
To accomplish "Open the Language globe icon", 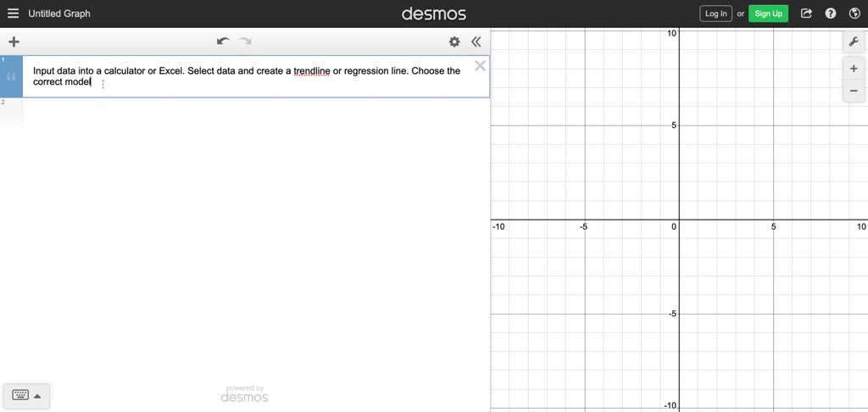I will [854, 14].
